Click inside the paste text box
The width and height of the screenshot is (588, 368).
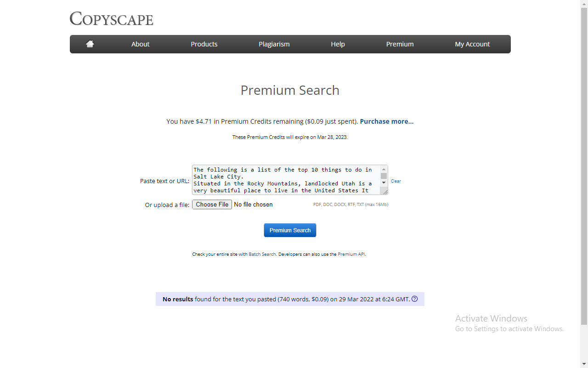coord(286,180)
